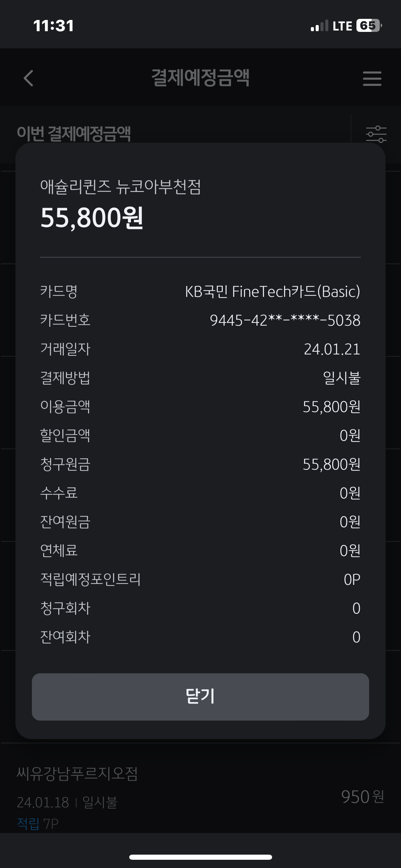
Task: Tap the home indicator bar at bottom
Action: [x=200, y=857]
